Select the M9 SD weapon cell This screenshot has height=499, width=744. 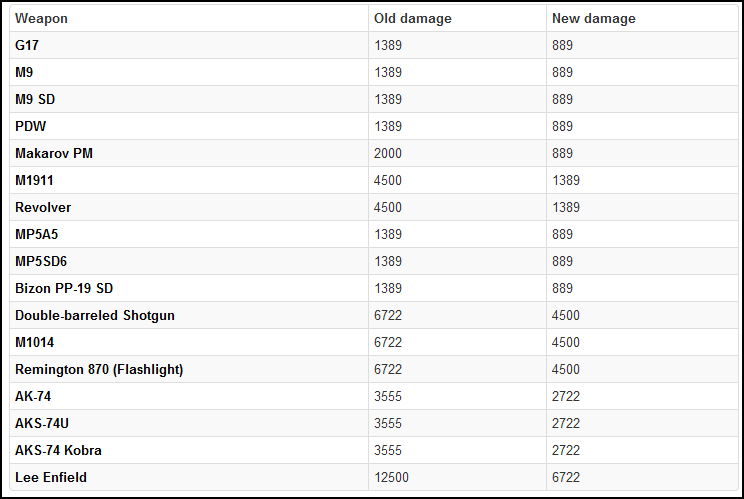coord(189,100)
